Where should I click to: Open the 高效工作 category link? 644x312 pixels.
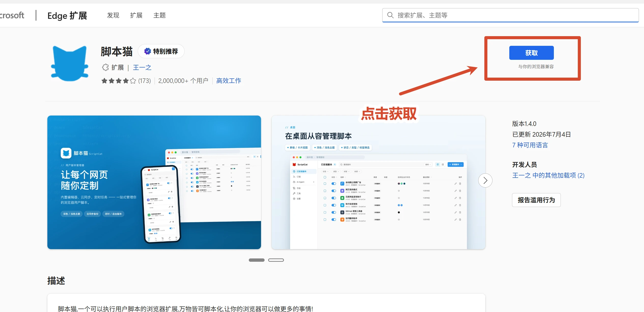229,81
